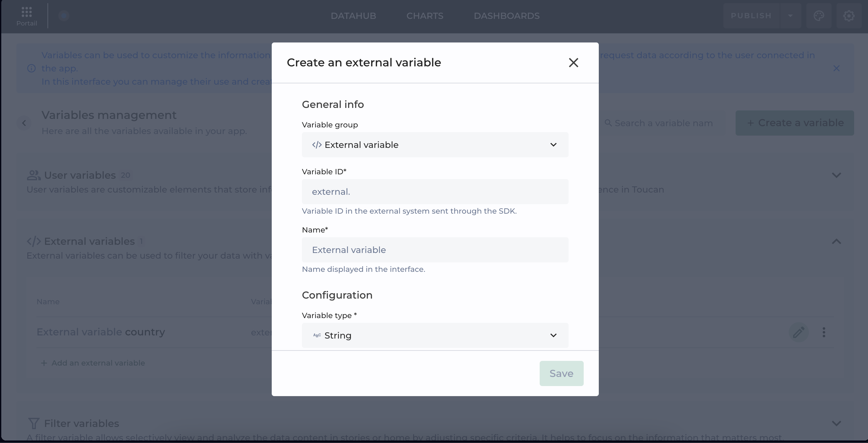Open the Variable group dropdown

pos(435,145)
